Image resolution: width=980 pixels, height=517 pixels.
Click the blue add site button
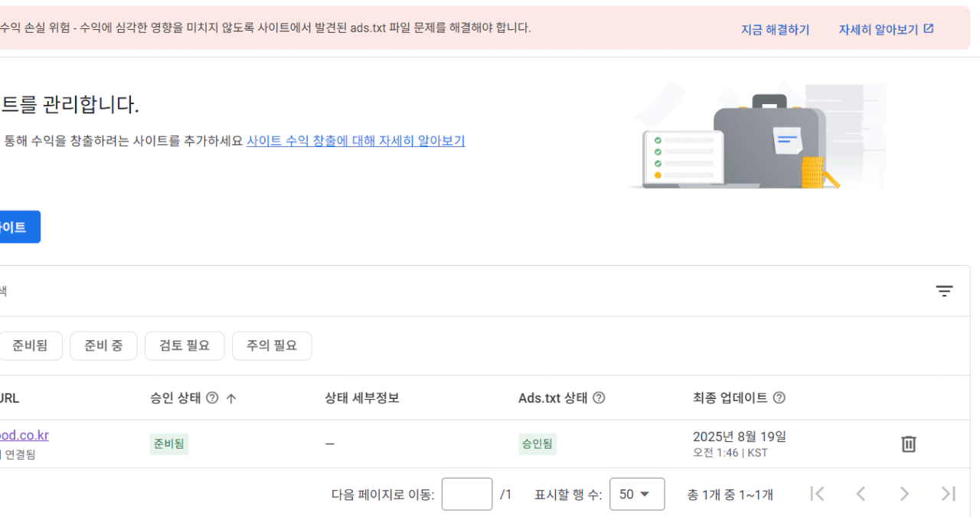coord(15,227)
